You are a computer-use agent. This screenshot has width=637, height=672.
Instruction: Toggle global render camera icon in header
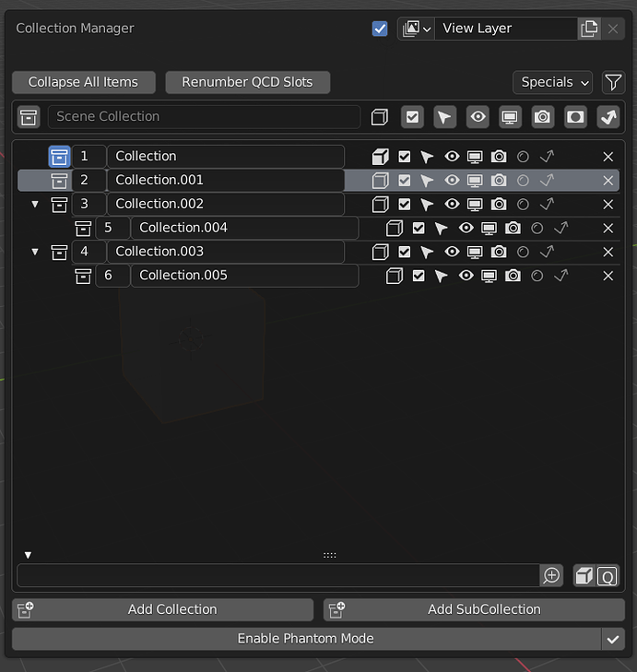tap(543, 117)
